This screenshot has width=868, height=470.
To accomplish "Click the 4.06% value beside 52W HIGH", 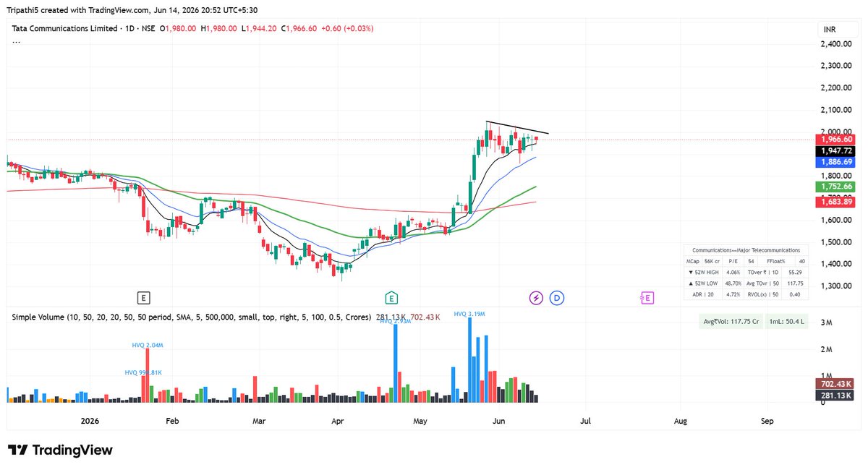I will click(733, 272).
